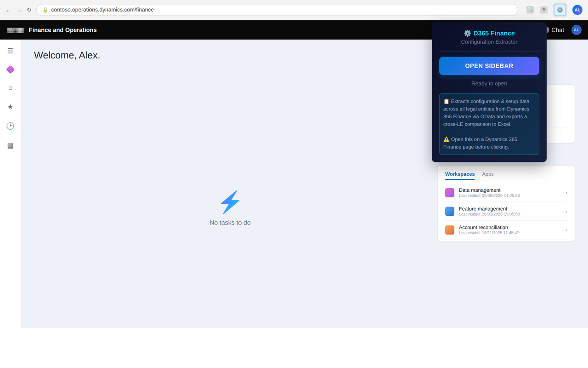Reload the page with refresh icon

29,10
